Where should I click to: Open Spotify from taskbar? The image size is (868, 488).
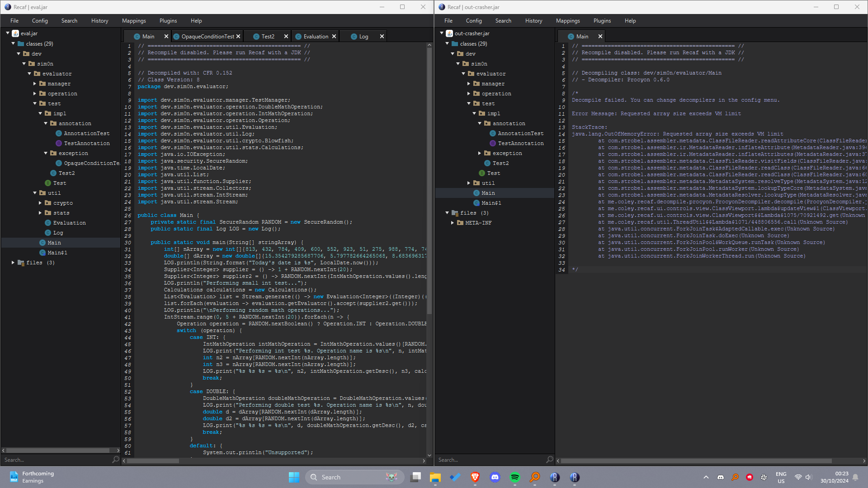click(x=515, y=477)
